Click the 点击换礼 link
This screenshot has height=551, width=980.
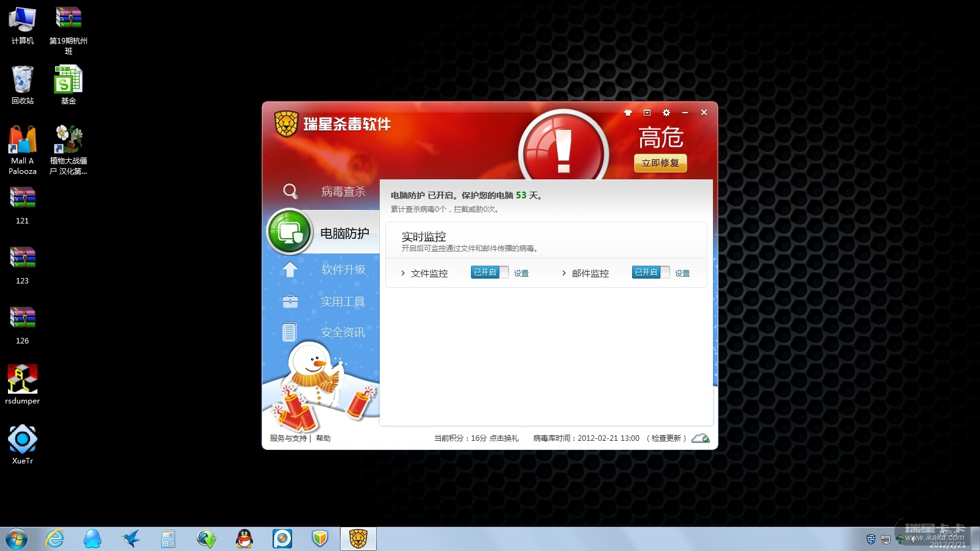click(504, 438)
